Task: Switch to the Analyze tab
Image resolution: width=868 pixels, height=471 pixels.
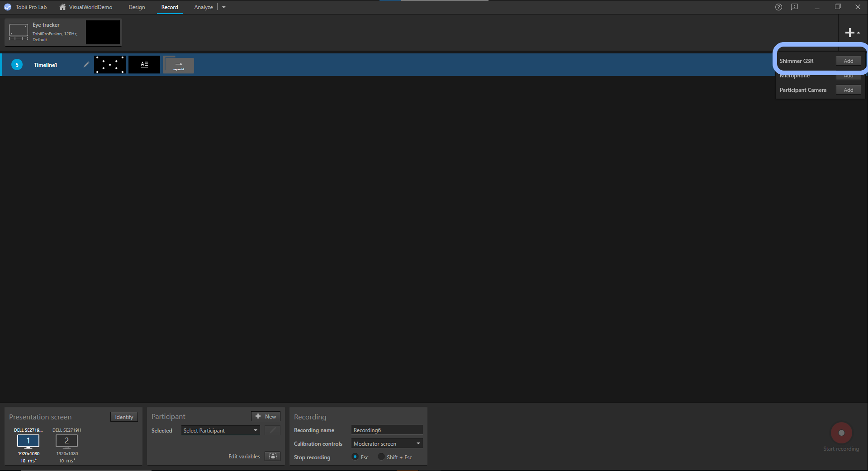Action: click(203, 7)
